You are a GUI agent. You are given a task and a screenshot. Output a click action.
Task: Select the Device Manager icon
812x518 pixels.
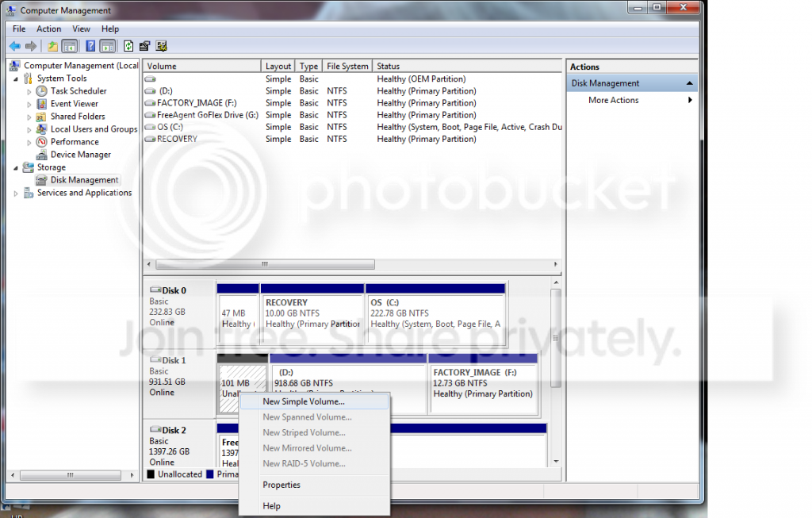42,155
